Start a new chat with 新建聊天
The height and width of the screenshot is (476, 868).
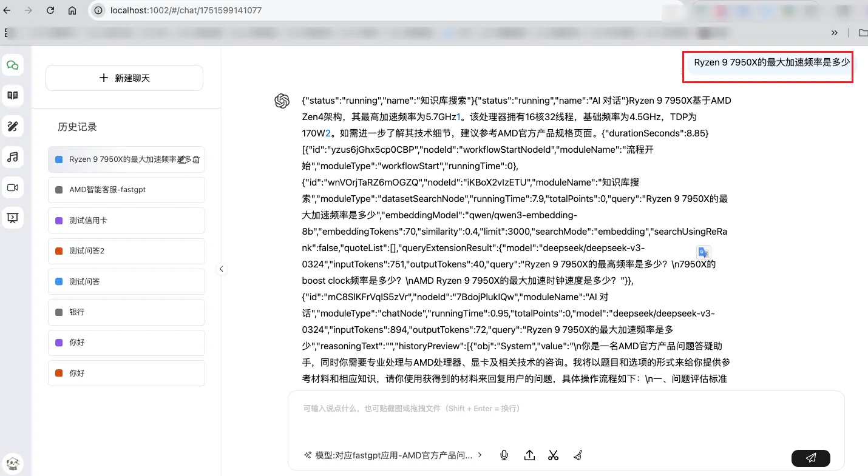(124, 78)
